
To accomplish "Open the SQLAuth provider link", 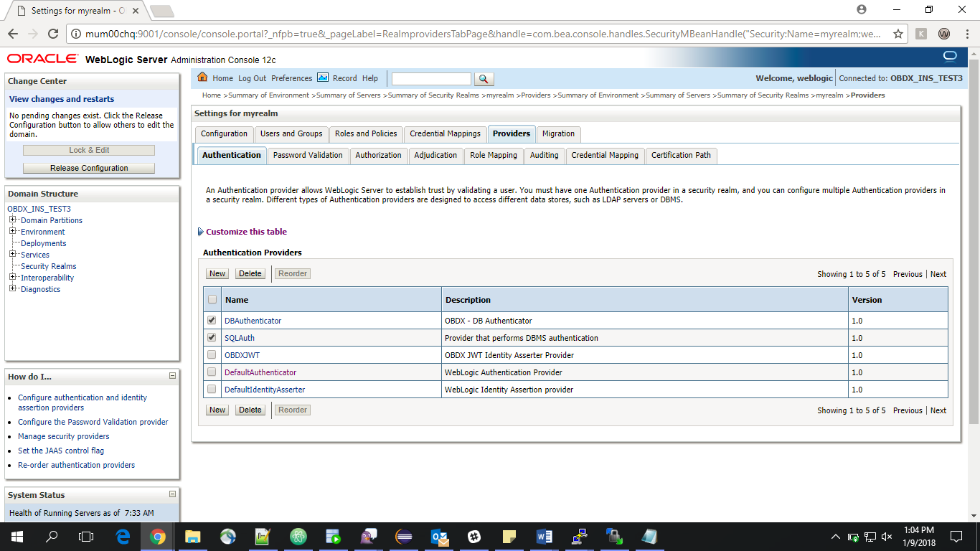I will (240, 338).
